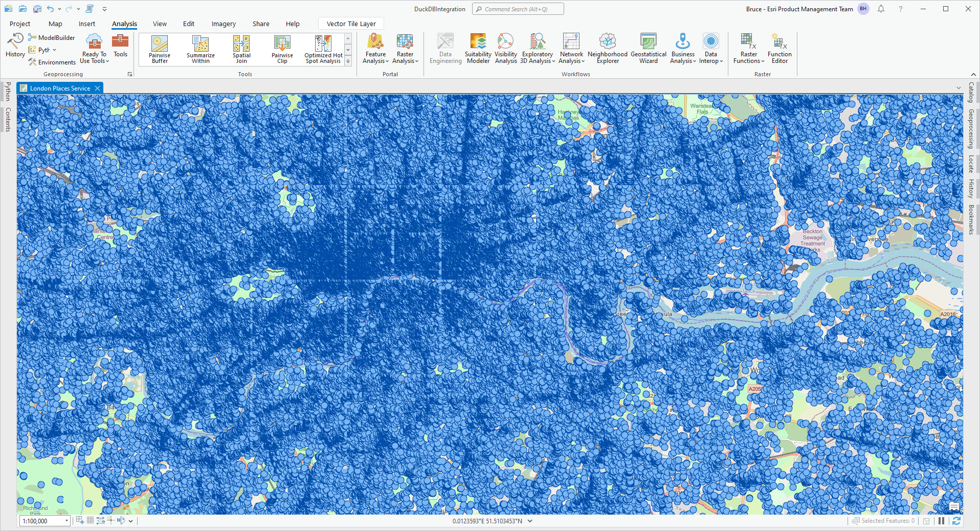Click inside the Command Search box
This screenshot has height=531, width=980.
coord(518,9)
